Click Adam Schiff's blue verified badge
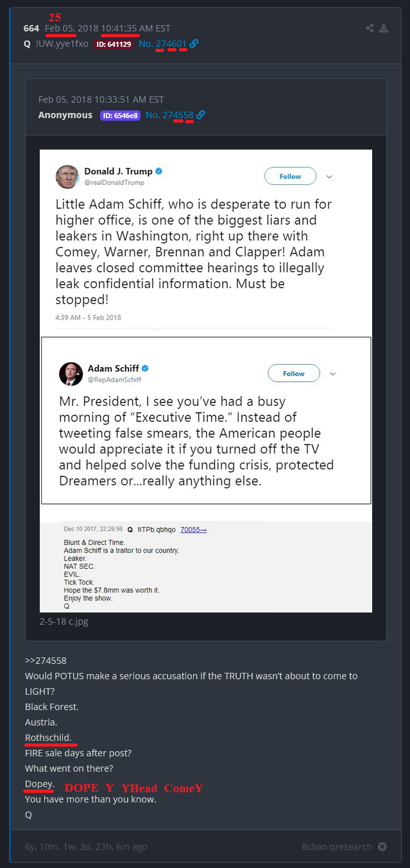This screenshot has width=410, height=868. 146,369
